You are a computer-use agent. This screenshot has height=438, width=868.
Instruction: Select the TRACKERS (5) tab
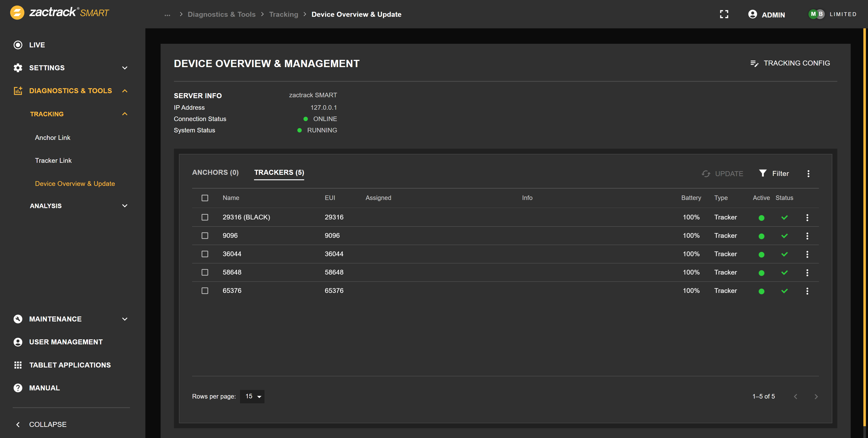279,173
